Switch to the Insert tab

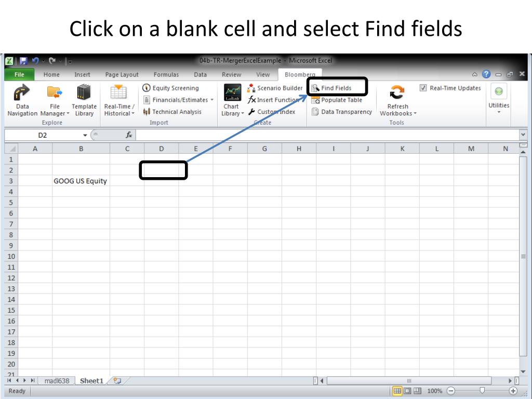(83, 75)
